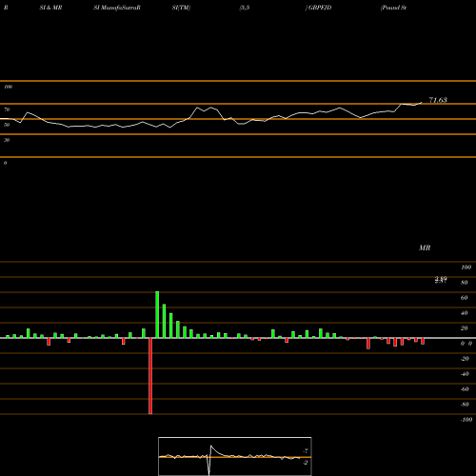Click the long red MR histogram bar

click(150, 376)
